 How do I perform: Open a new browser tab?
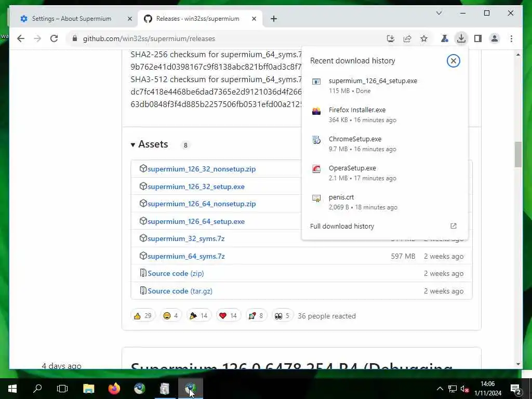pos(273,19)
